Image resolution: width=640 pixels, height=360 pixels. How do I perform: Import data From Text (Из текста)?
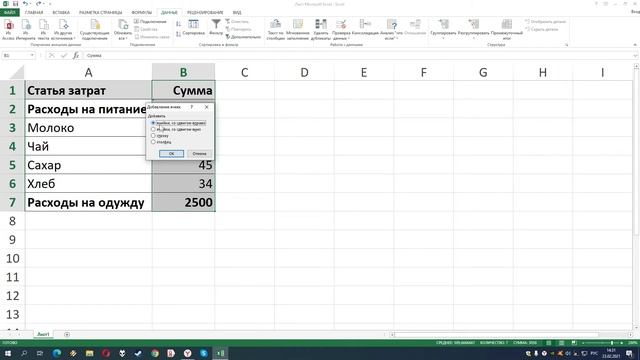tap(43, 29)
